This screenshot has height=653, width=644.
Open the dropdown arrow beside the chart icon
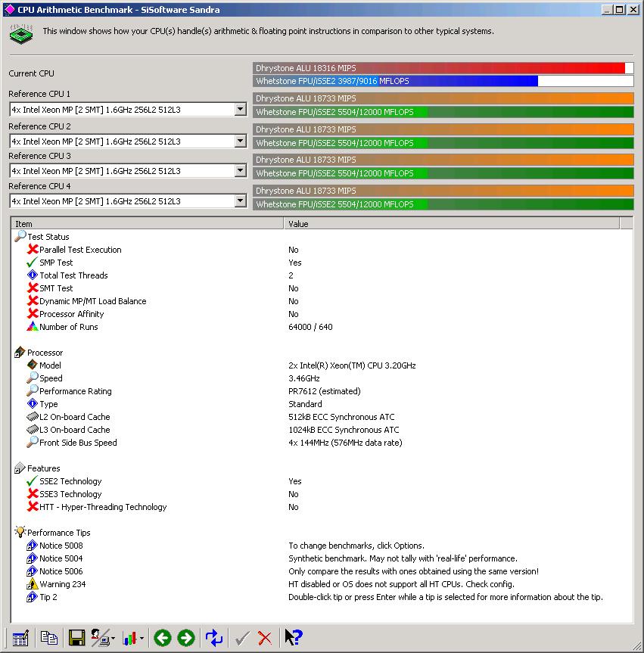point(142,639)
